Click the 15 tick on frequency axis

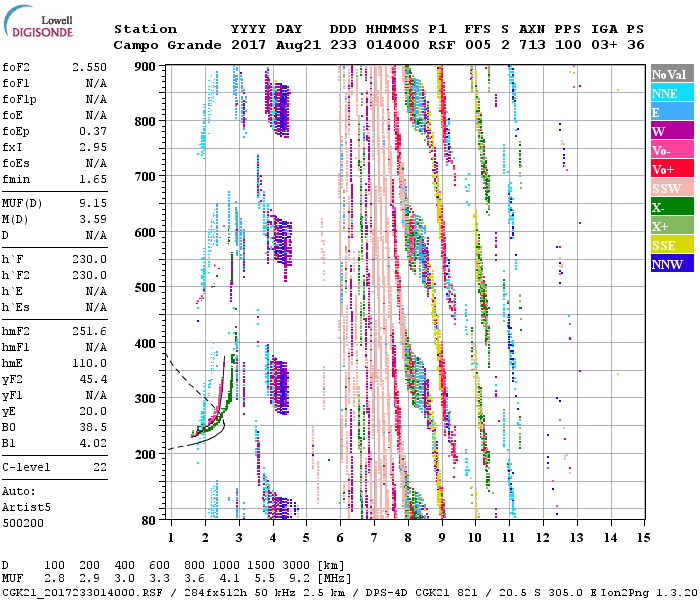(x=643, y=538)
